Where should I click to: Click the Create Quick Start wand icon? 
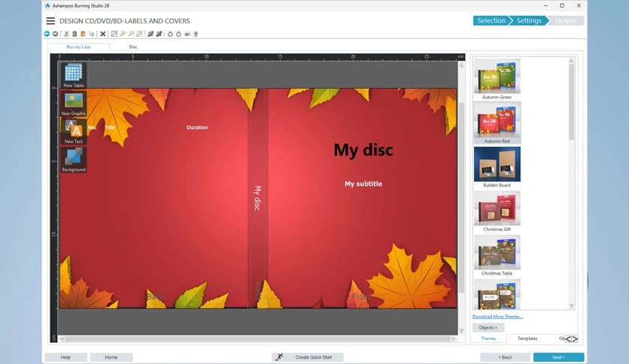coord(279,357)
